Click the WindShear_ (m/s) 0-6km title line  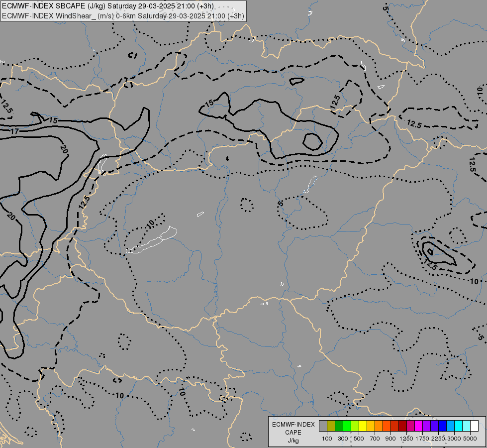click(x=123, y=16)
